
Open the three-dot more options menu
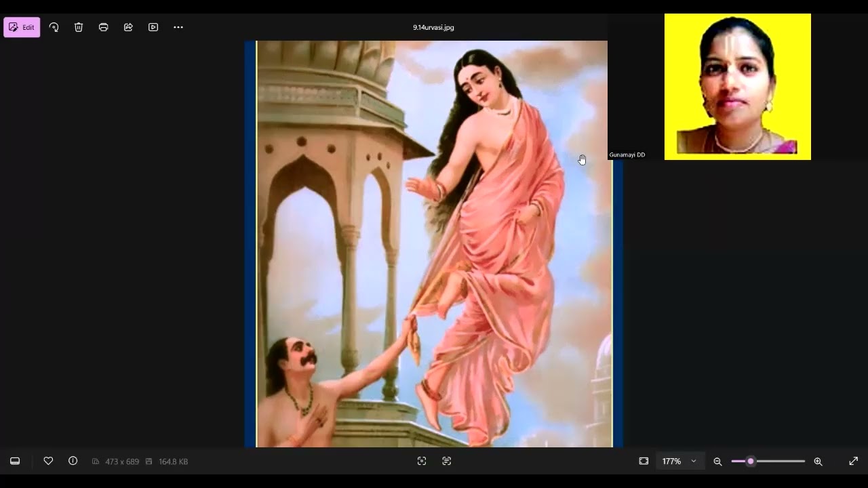[178, 27]
